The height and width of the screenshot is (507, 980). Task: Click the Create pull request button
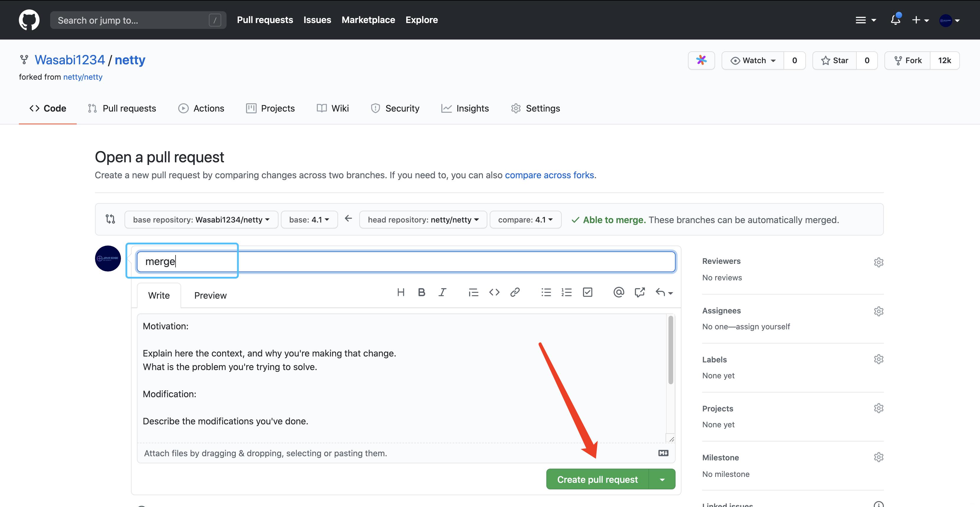pyautogui.click(x=597, y=480)
